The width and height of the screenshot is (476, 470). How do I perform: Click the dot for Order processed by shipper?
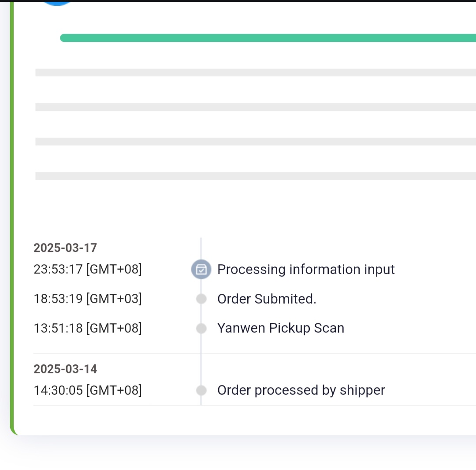coord(201,390)
